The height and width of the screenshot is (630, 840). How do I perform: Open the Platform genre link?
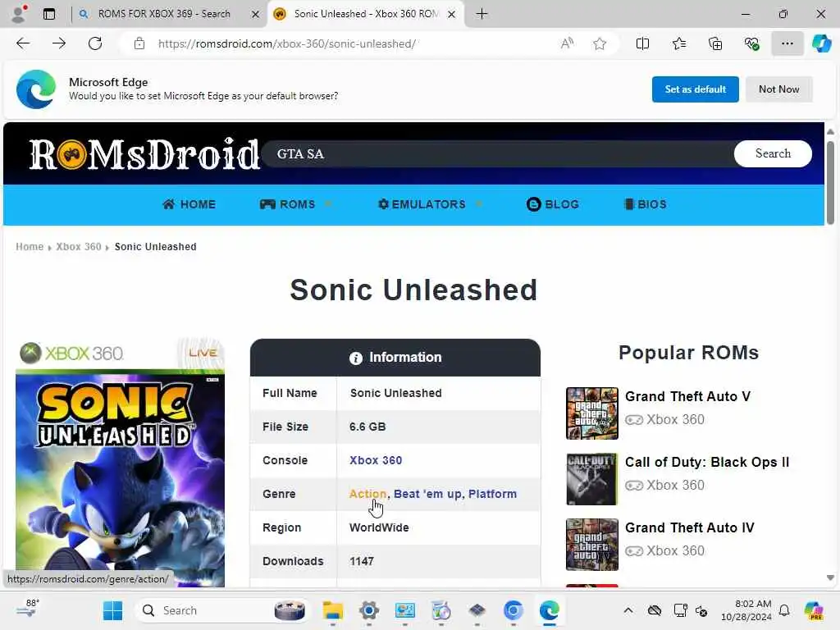point(492,494)
